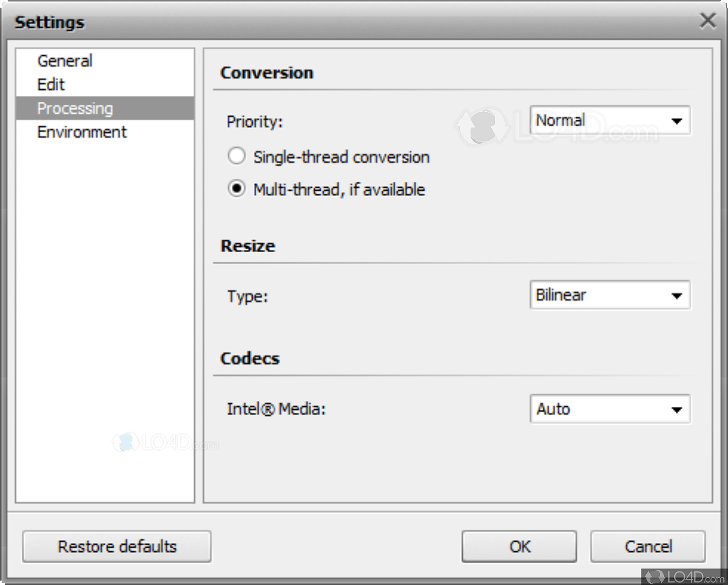Confirm settings with the OK button
This screenshot has width=728, height=585.
(519, 546)
